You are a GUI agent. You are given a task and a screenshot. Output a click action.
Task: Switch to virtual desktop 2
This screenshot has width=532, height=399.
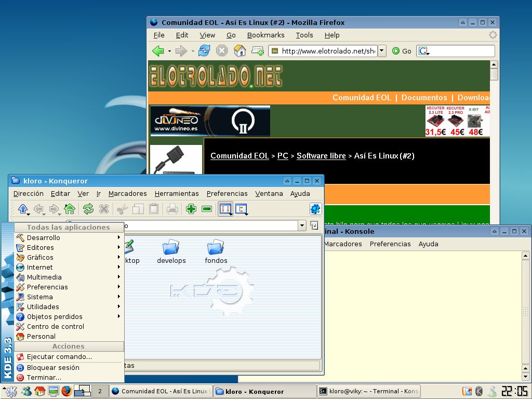[x=100, y=391]
